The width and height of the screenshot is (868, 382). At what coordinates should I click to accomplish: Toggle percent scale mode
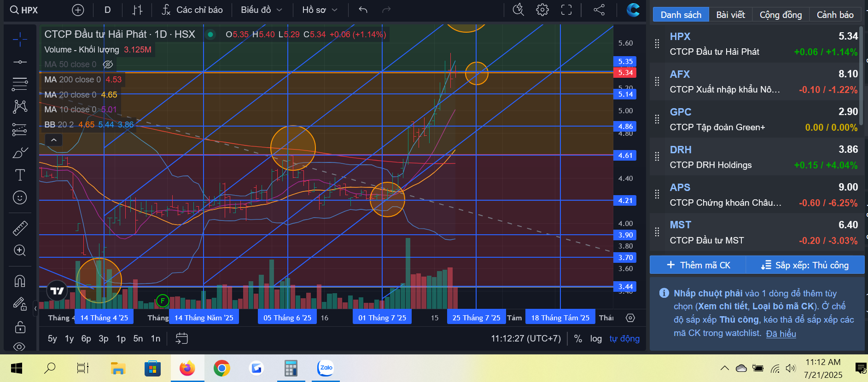coord(578,338)
